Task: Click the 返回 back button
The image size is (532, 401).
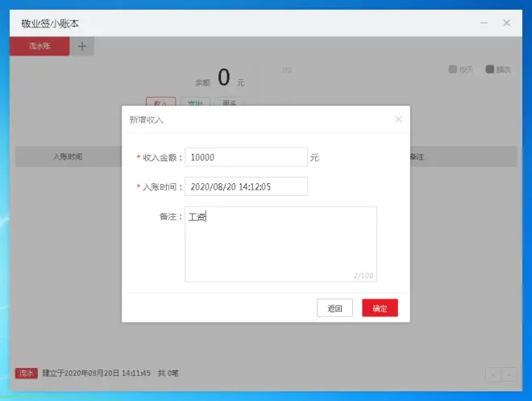Action: pos(335,308)
